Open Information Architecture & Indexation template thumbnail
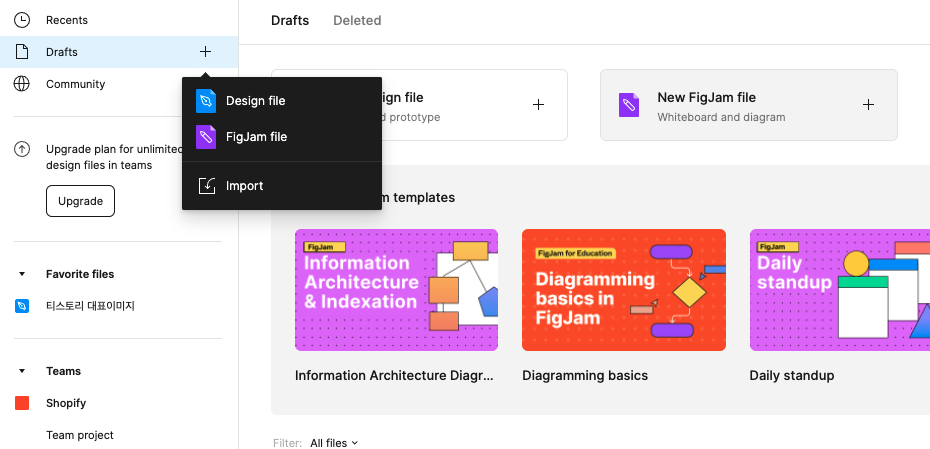930x449 pixels. click(x=396, y=290)
